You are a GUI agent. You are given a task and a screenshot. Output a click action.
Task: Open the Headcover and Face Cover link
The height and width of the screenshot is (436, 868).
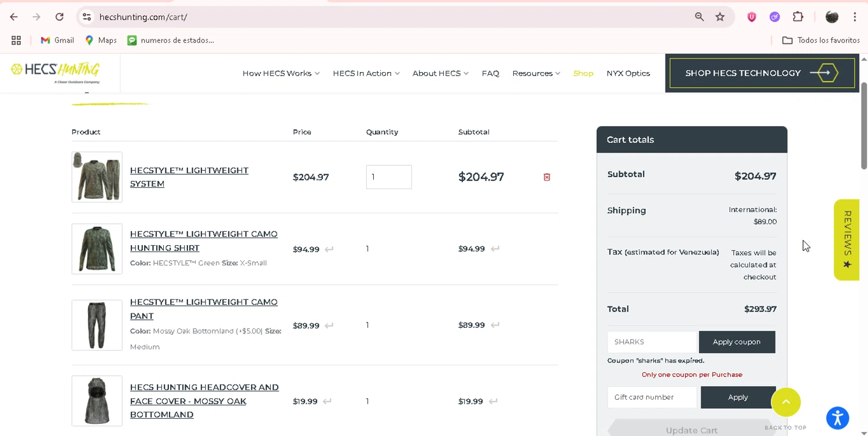click(204, 401)
